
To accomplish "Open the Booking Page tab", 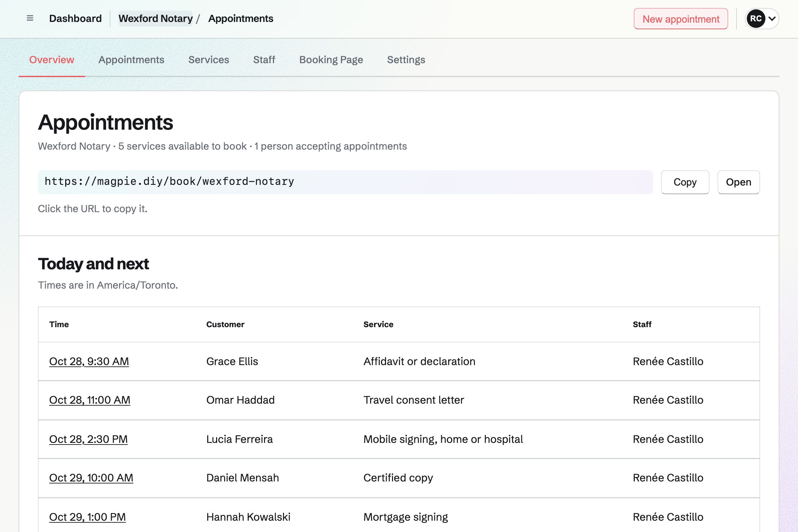I will tap(331, 60).
